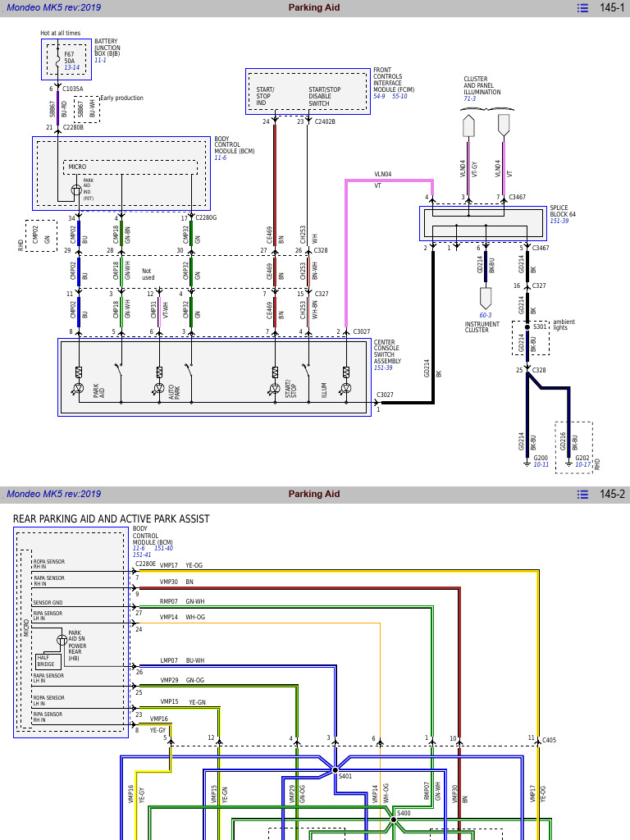
Task: Click the REAR PARKING AID AND ACTIVE PARK ASSIST heading
Action: pos(111,518)
